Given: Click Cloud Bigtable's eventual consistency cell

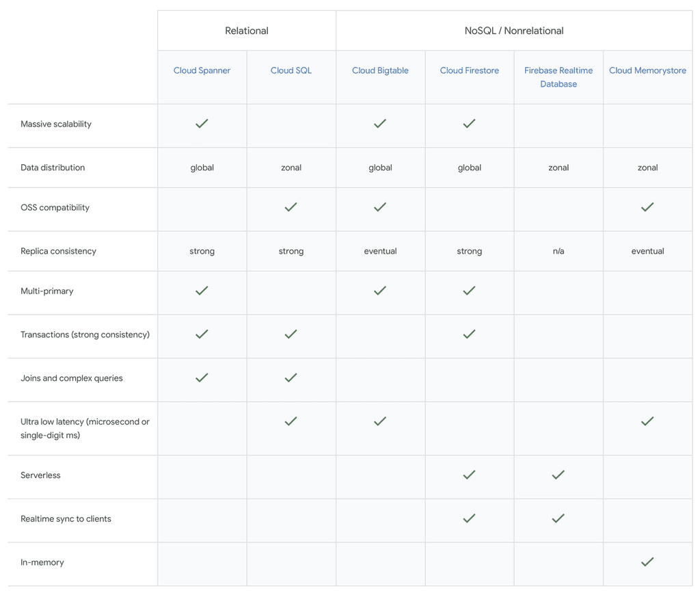Looking at the screenshot, I should [x=380, y=251].
